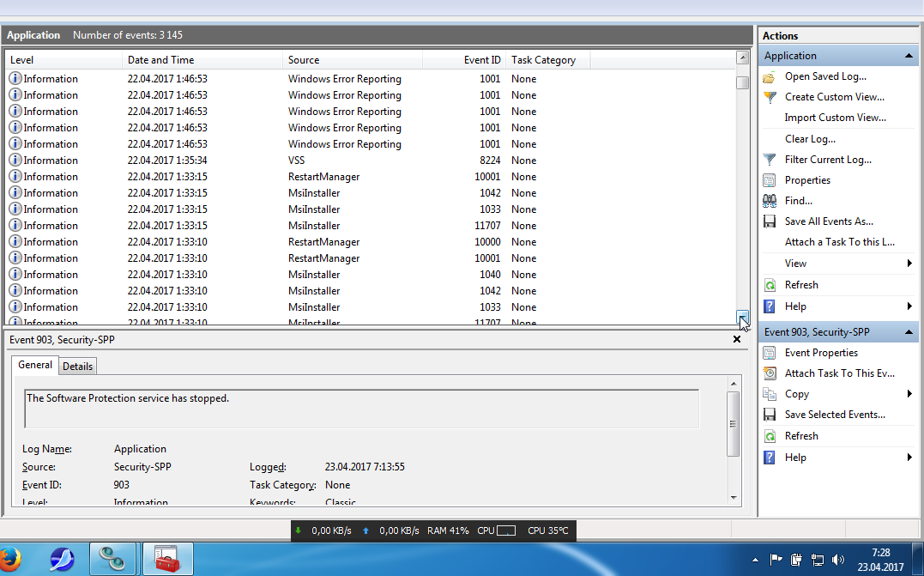Image resolution: width=924 pixels, height=576 pixels.
Task: Click Save Selected Events action
Action: pyautogui.click(x=835, y=415)
